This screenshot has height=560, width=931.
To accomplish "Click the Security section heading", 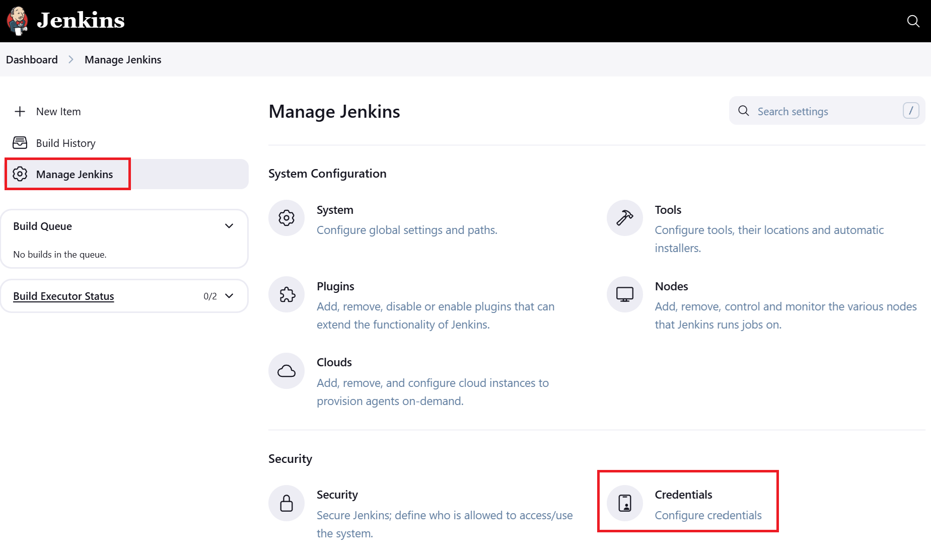I will pos(290,459).
